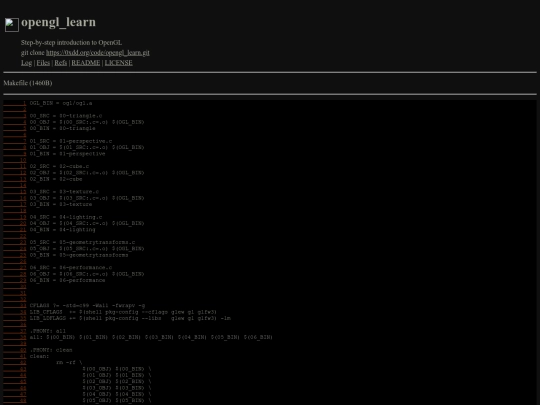This screenshot has width=540, height=405.
Task: Click the LIB_LDFLAGS pkg-config --libs line
Action: (130, 318)
